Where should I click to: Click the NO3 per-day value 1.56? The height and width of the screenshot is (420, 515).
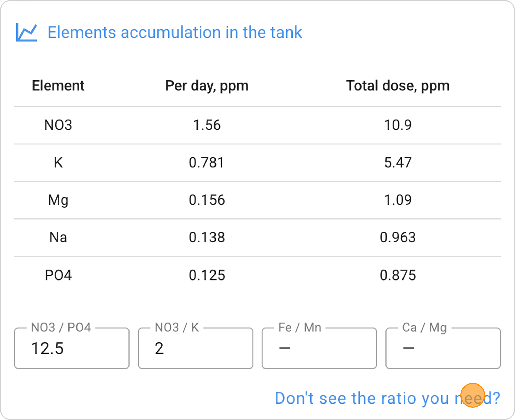(x=207, y=125)
